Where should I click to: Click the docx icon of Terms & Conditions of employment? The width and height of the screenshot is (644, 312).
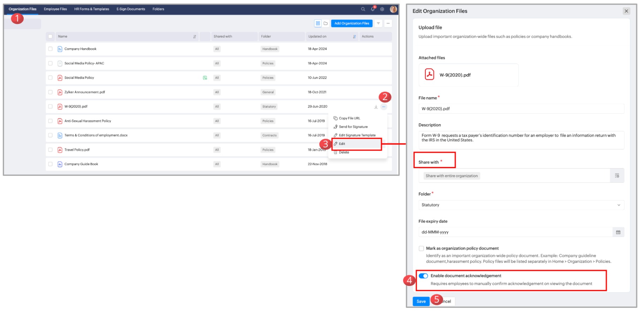tap(60, 135)
